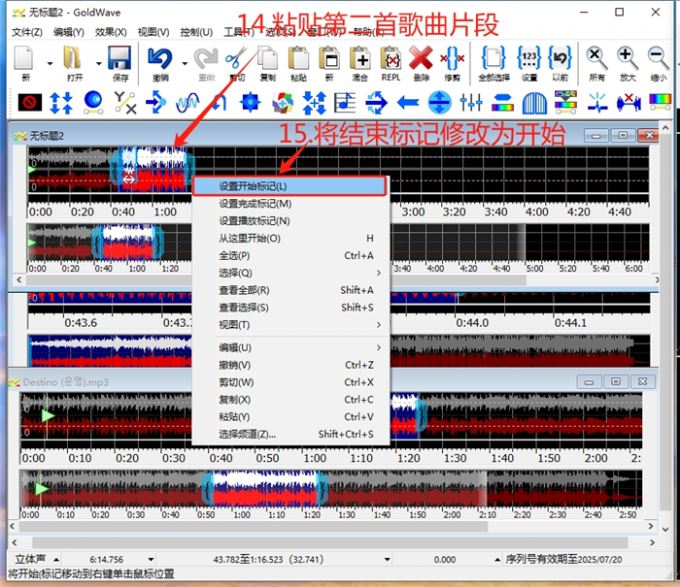This screenshot has width=680, height=587.
Task: Click green play marker in Destino waveform
Action: pos(47,416)
